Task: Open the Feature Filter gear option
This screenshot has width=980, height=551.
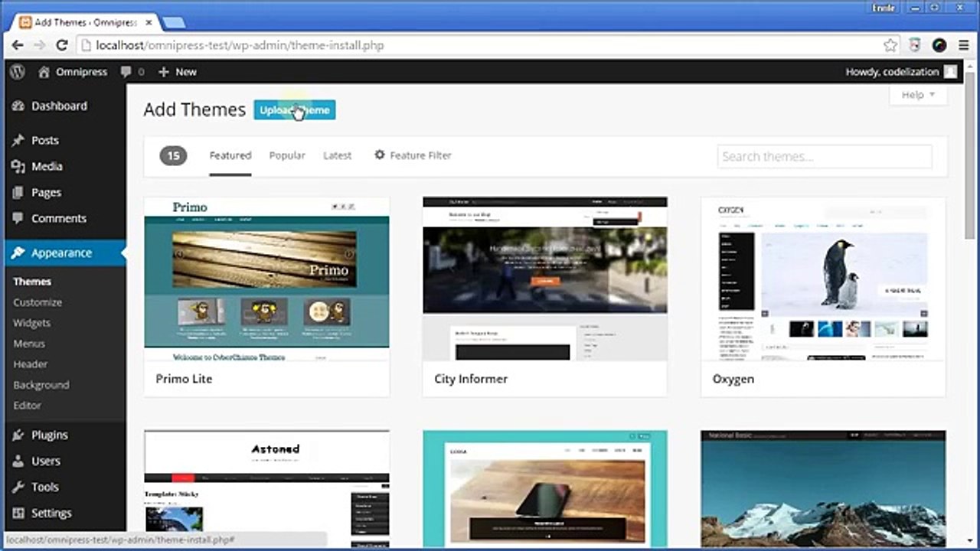Action: 413,155
